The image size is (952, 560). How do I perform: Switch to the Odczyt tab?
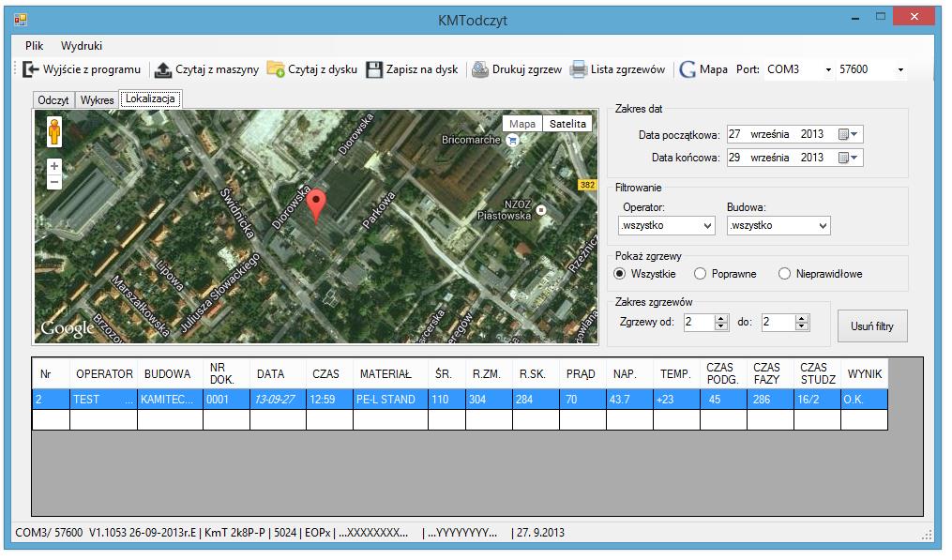tap(53, 100)
